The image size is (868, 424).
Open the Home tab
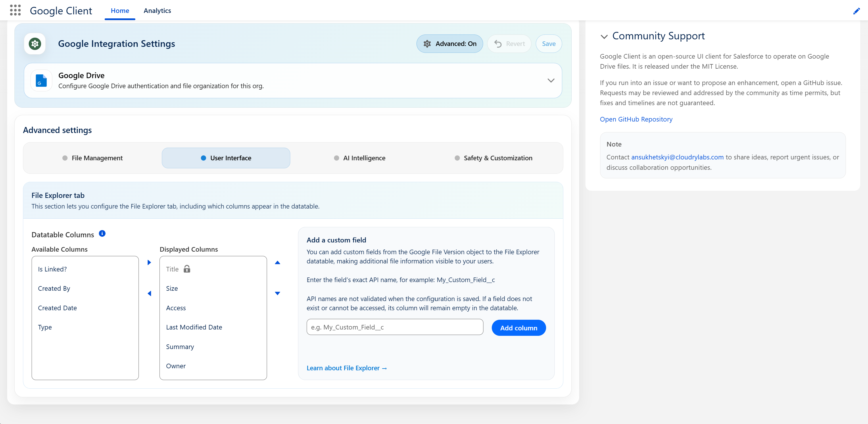pyautogui.click(x=120, y=10)
